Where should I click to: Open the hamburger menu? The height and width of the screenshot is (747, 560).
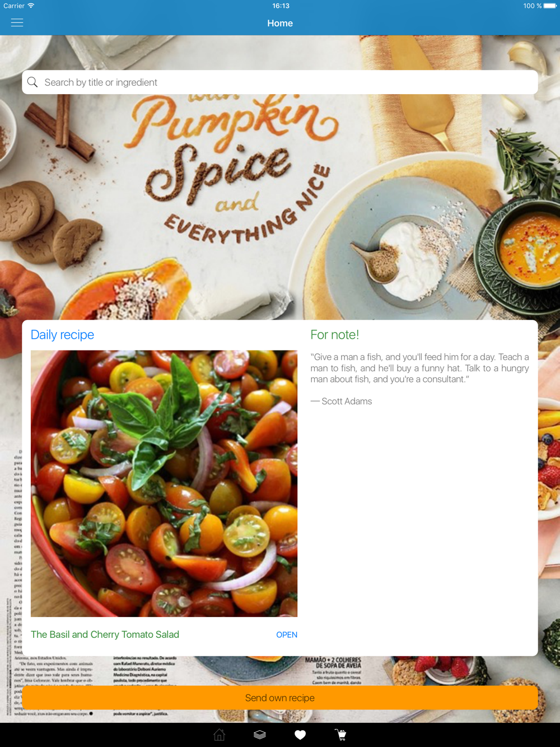pos(17,23)
